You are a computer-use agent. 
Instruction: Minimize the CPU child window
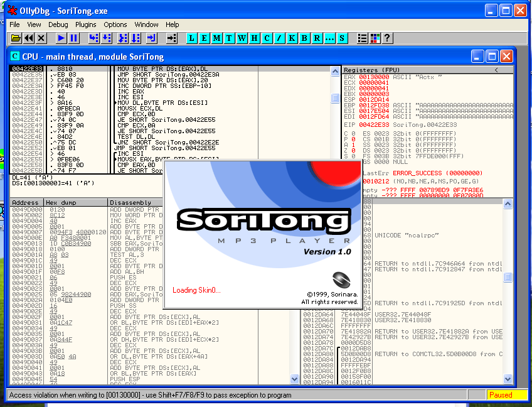pos(477,57)
